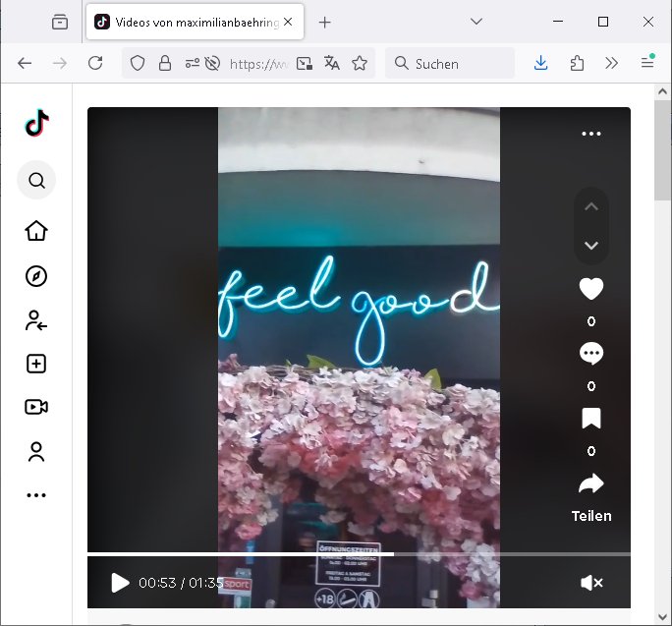
Task: Click the URL address field
Action: coord(258,64)
